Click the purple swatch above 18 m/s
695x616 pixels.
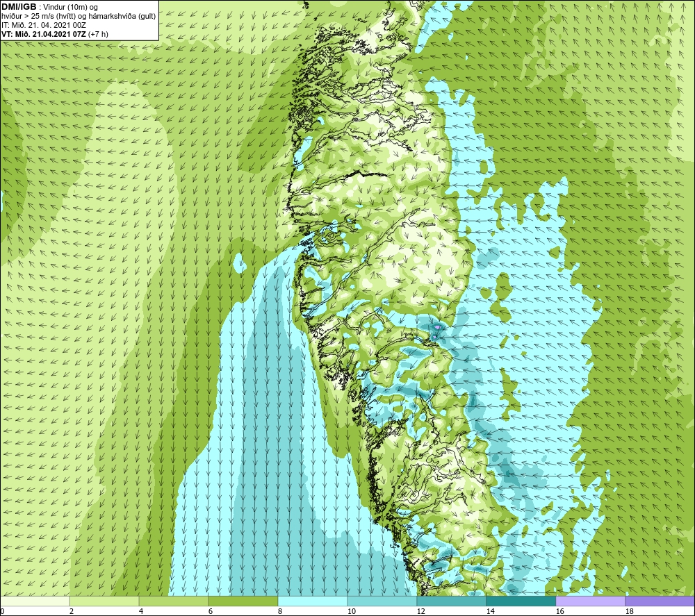660,601
